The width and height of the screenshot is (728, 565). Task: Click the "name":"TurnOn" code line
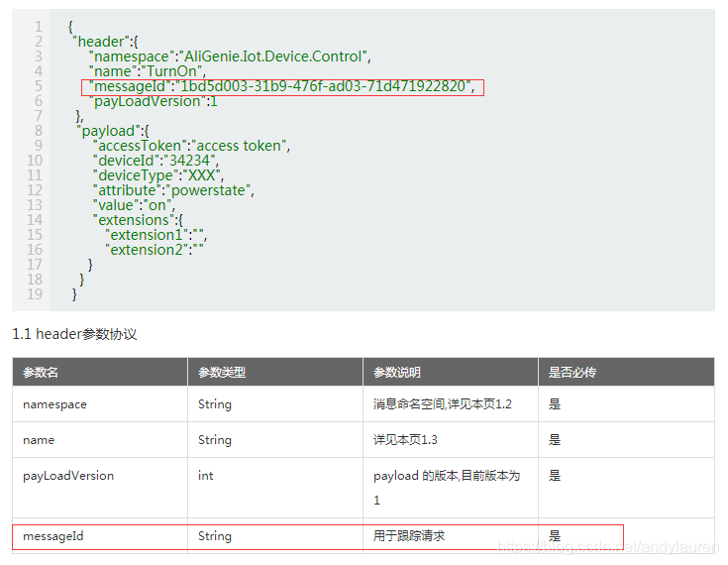(148, 71)
